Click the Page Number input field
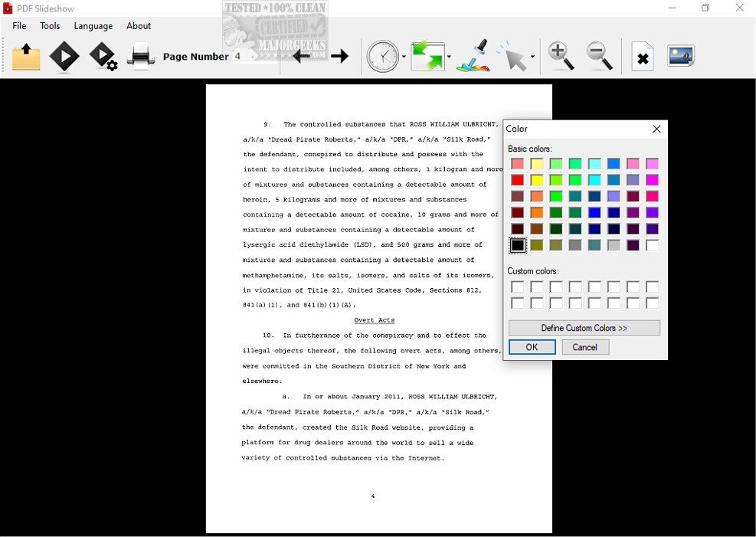The width and height of the screenshot is (756, 537). pyautogui.click(x=255, y=57)
